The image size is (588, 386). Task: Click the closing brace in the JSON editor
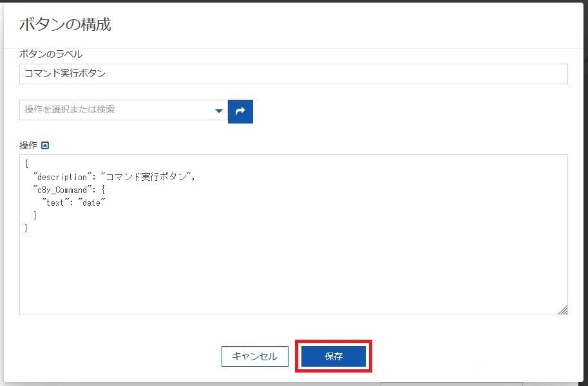coord(26,227)
